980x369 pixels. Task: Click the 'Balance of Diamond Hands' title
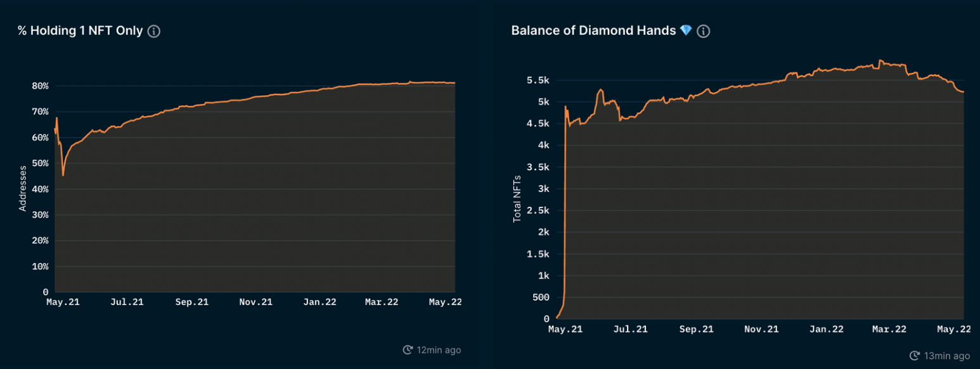(x=593, y=30)
